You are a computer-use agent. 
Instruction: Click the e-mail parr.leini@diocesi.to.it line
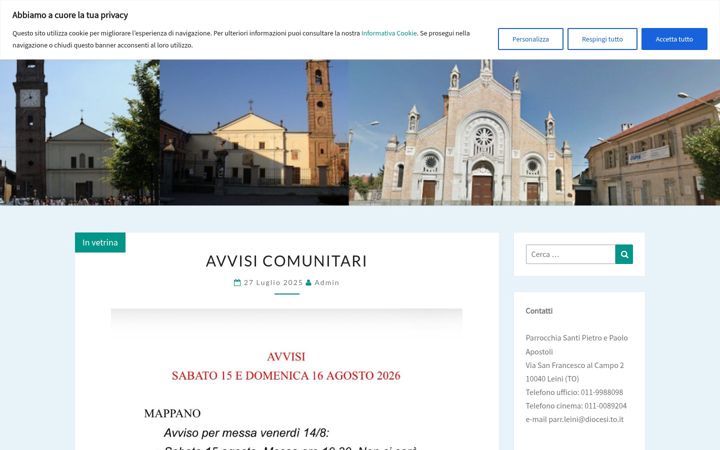574,419
